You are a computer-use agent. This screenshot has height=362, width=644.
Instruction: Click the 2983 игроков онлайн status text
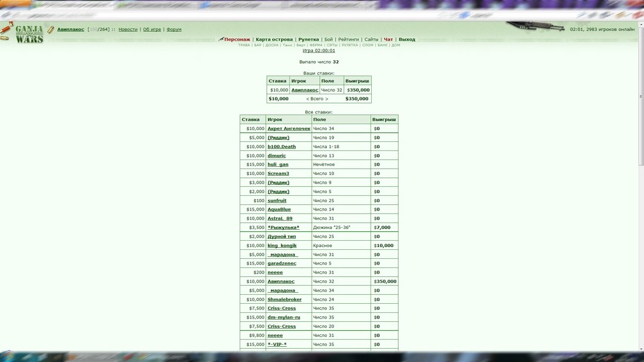tap(610, 30)
